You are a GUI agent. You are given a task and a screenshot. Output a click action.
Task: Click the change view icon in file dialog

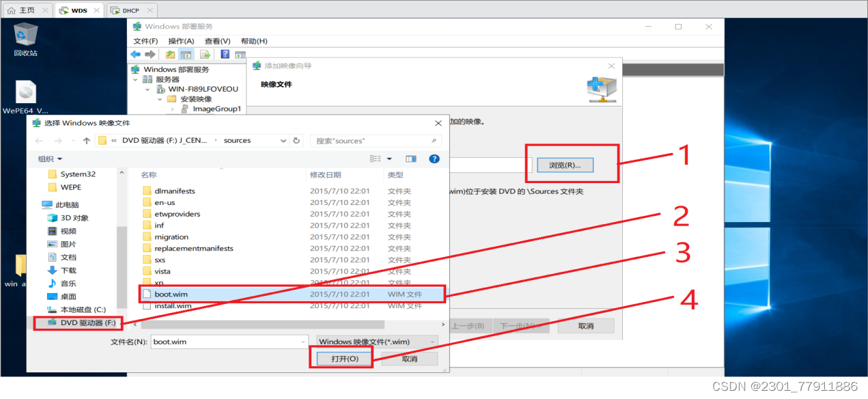tap(375, 159)
